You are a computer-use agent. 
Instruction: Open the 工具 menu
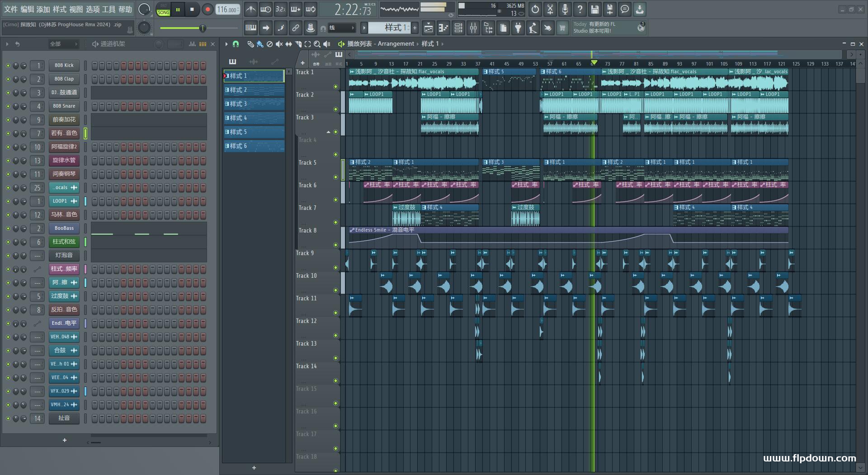pos(108,9)
